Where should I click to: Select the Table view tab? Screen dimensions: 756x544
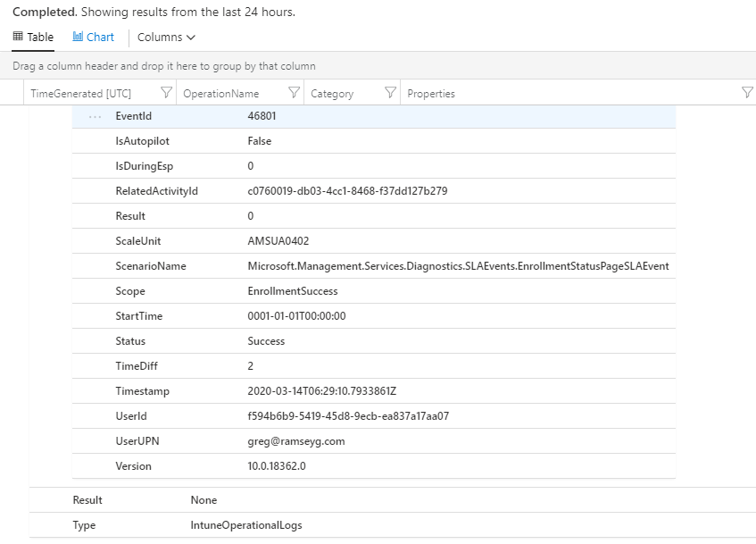pos(33,38)
